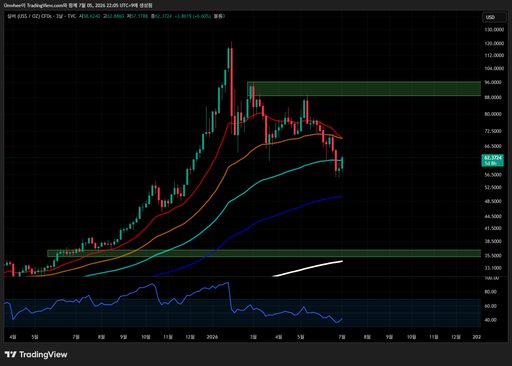This screenshot has height=366, width=512.
Task: Click the 66.5000 price scale label
Action: (493, 146)
